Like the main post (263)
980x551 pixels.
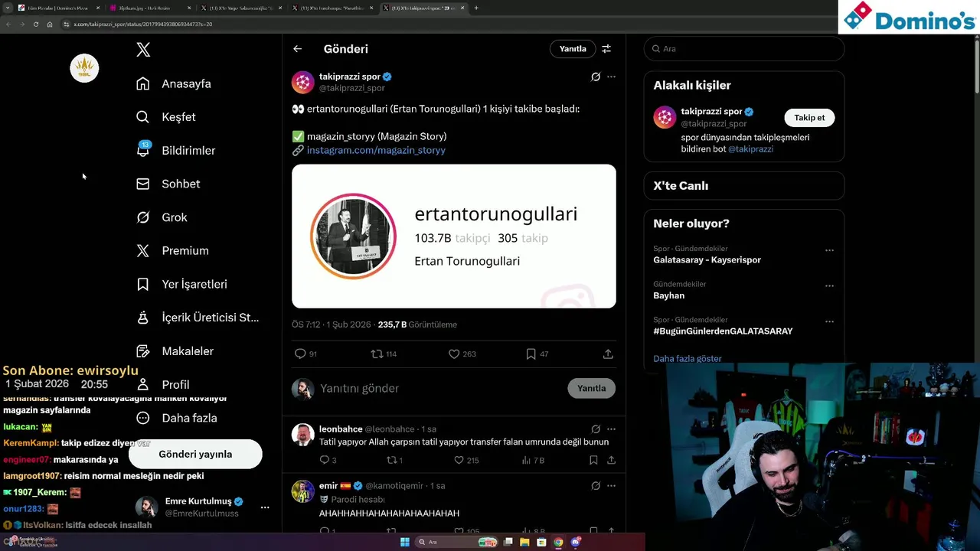462,354
